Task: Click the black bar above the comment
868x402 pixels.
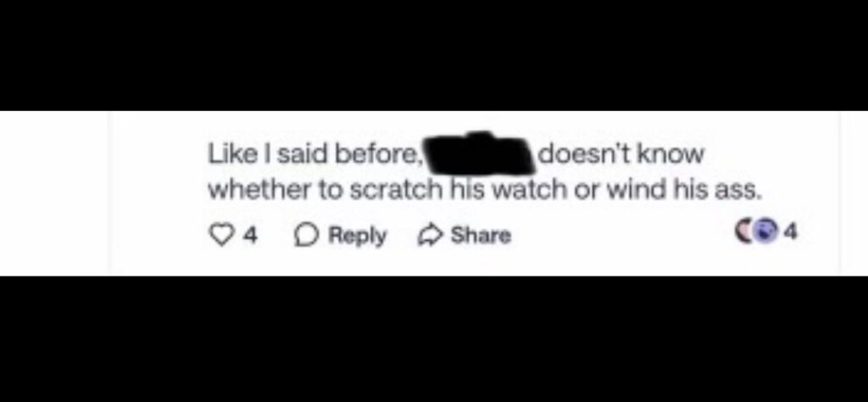Action: 434,55
